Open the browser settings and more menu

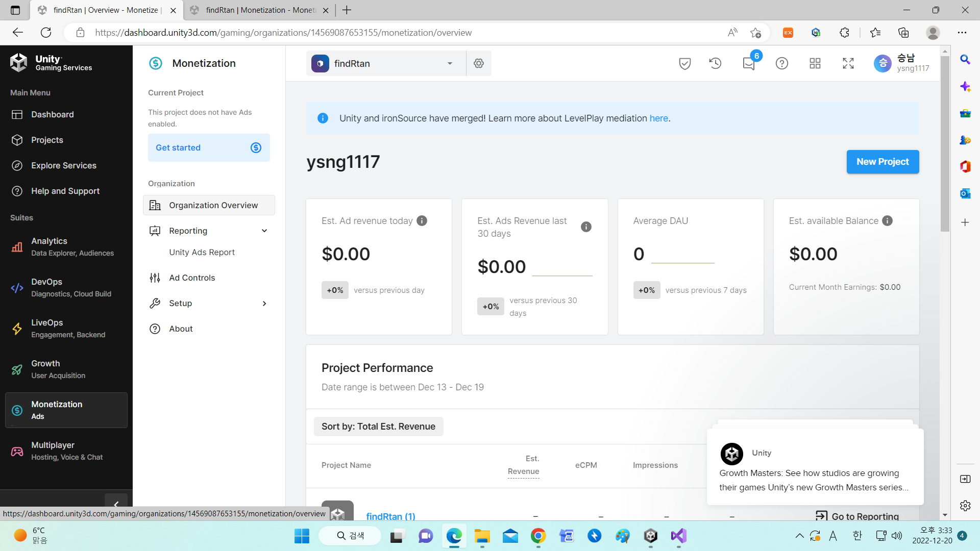click(x=962, y=33)
